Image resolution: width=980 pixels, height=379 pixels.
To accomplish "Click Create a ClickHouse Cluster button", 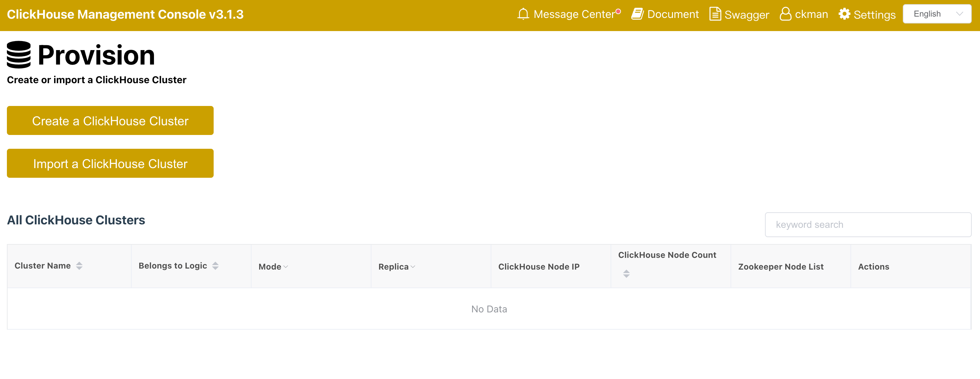I will (110, 121).
